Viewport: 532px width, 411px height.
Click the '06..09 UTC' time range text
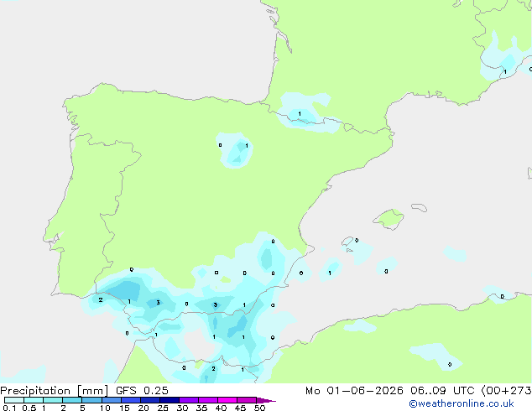(442, 391)
